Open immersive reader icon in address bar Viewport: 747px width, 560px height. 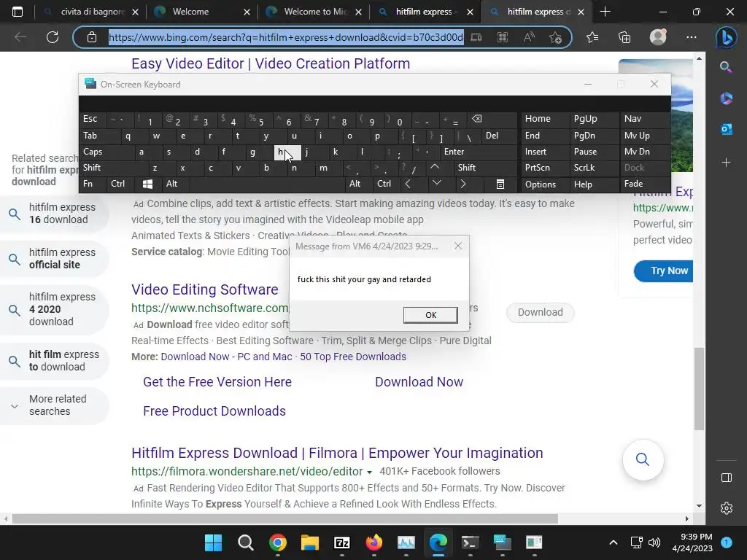click(476, 37)
